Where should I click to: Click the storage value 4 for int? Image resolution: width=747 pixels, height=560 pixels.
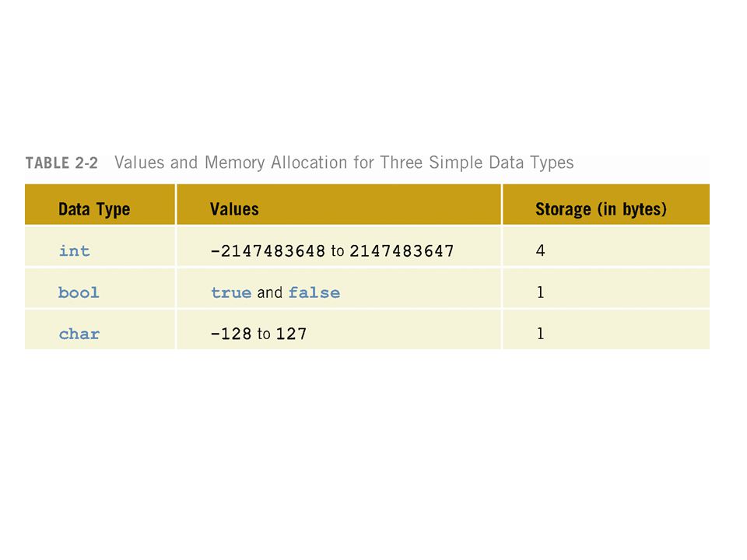[x=540, y=250]
